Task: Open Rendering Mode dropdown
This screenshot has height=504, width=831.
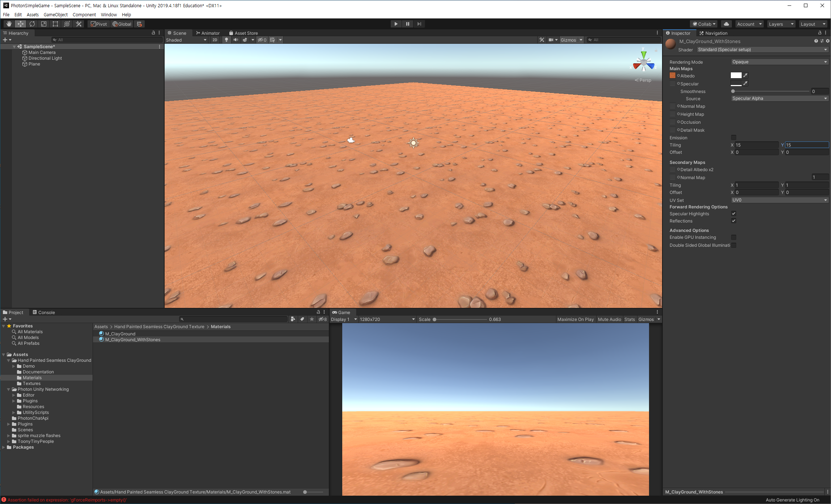Action: 779,62
